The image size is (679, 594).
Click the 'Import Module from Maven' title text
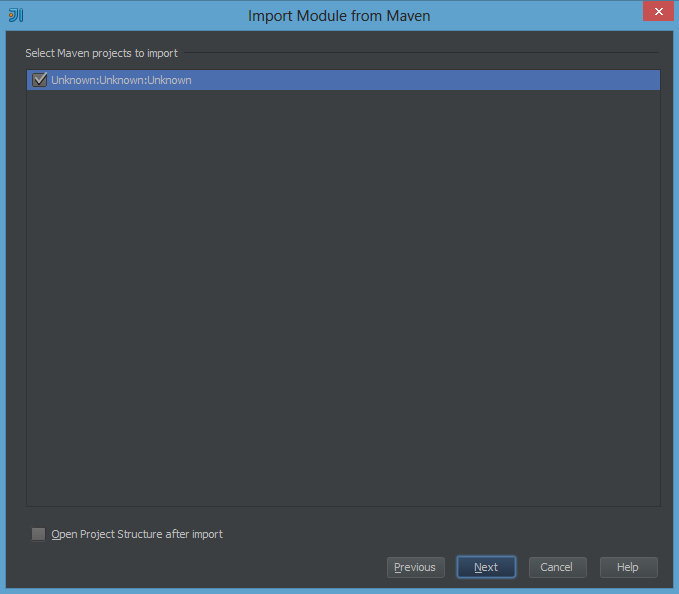pyautogui.click(x=339, y=16)
